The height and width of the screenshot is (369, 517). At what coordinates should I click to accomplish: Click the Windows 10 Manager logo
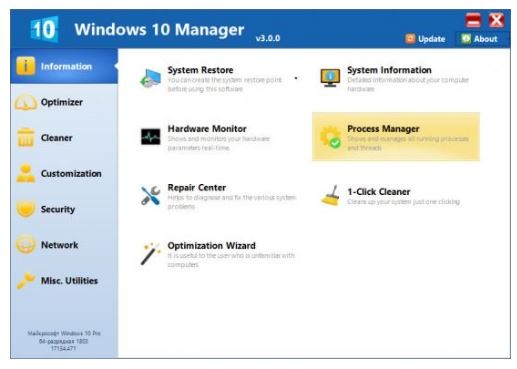[44, 29]
